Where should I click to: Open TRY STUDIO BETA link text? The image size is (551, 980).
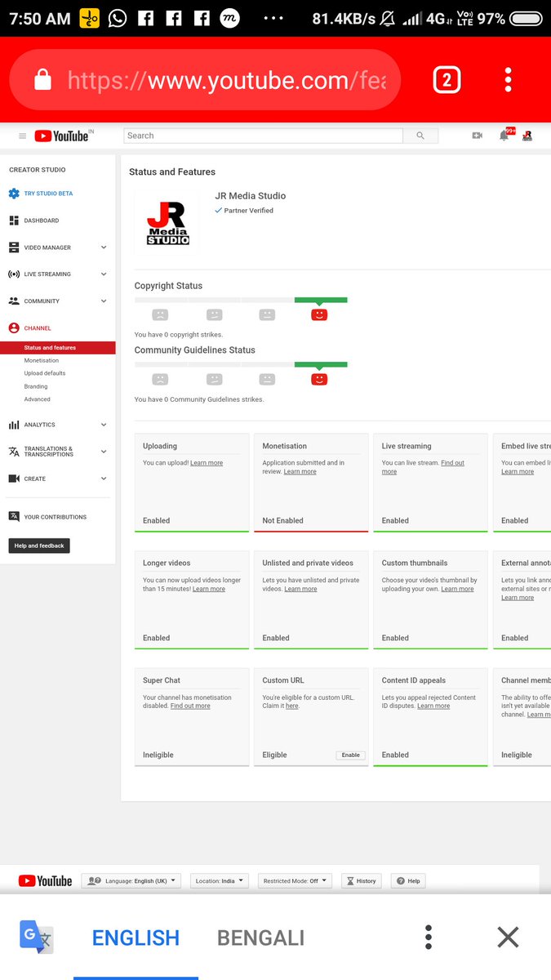pyautogui.click(x=48, y=194)
